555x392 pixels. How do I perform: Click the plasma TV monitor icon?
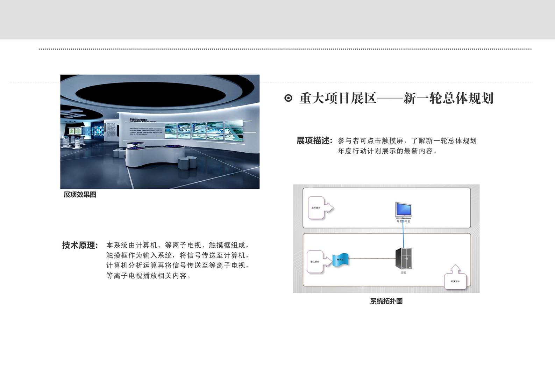[403, 211]
